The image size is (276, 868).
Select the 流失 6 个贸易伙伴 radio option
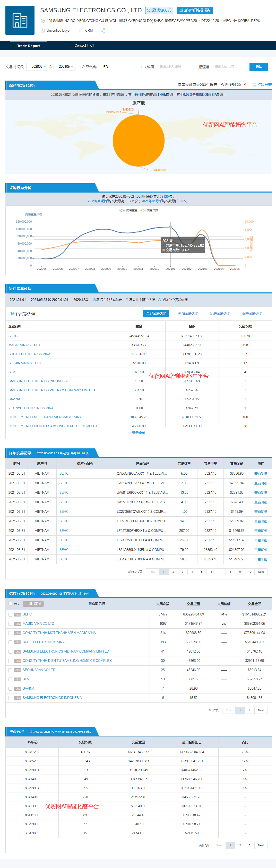tap(127, 300)
